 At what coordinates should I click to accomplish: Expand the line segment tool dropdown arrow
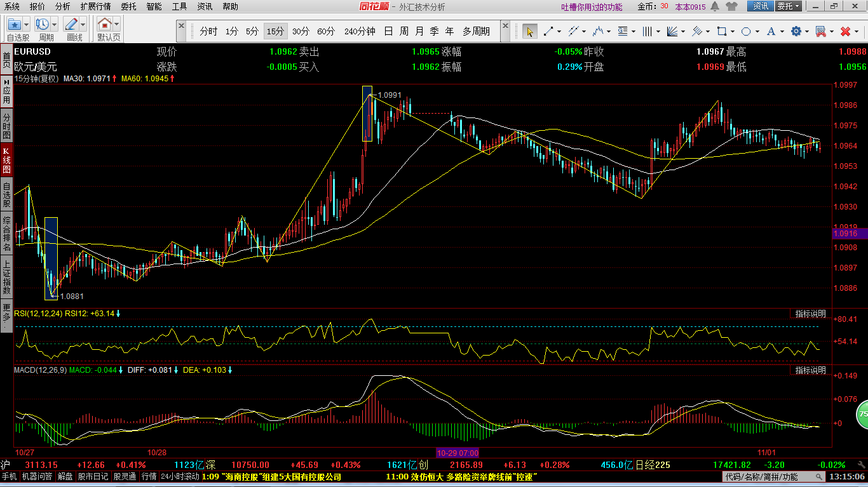[x=559, y=31]
